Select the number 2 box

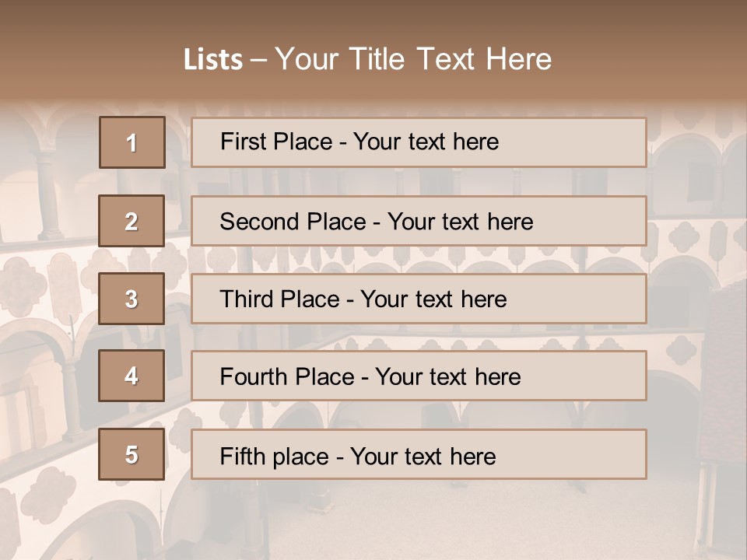(132, 221)
